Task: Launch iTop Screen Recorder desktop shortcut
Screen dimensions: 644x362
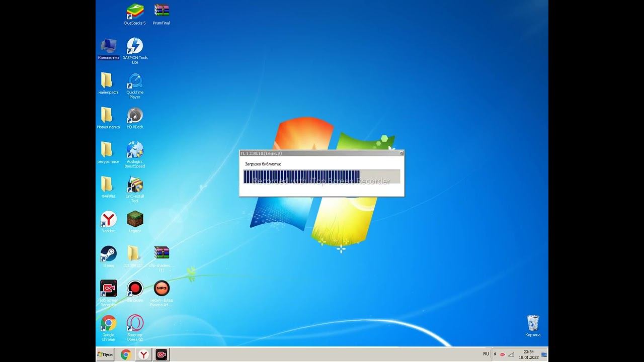Action: pyautogui.click(x=108, y=293)
